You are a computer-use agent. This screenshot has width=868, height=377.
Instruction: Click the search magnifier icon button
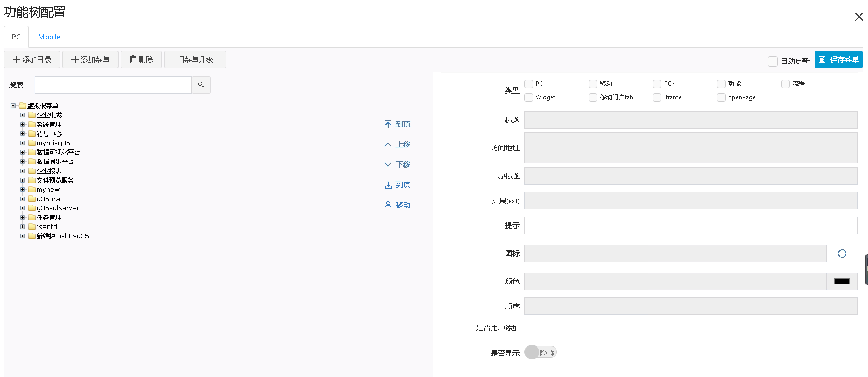[x=201, y=85]
